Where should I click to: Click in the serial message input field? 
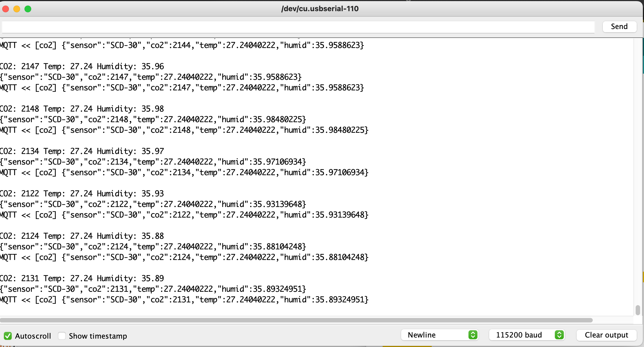pos(298,27)
